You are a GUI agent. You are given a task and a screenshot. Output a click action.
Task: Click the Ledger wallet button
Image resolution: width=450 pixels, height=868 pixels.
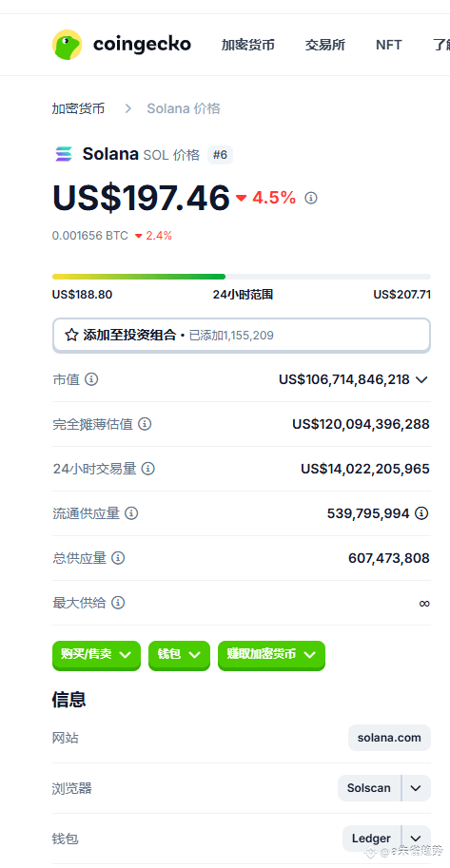(372, 839)
